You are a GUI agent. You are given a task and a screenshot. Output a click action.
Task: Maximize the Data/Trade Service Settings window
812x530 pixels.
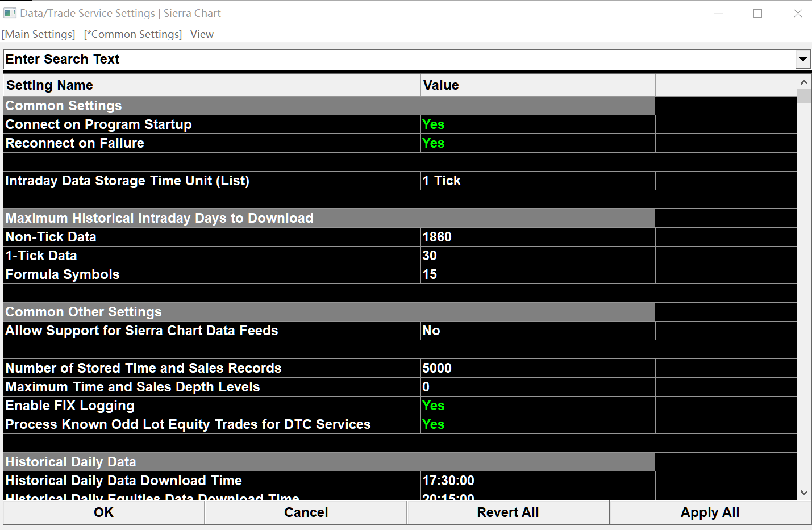[x=757, y=13]
